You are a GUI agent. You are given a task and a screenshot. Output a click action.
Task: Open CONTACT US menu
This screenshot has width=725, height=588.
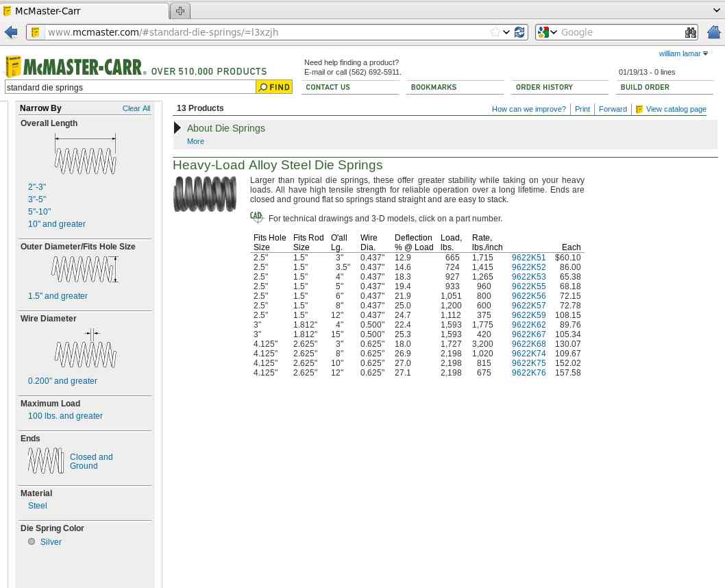pyautogui.click(x=328, y=87)
